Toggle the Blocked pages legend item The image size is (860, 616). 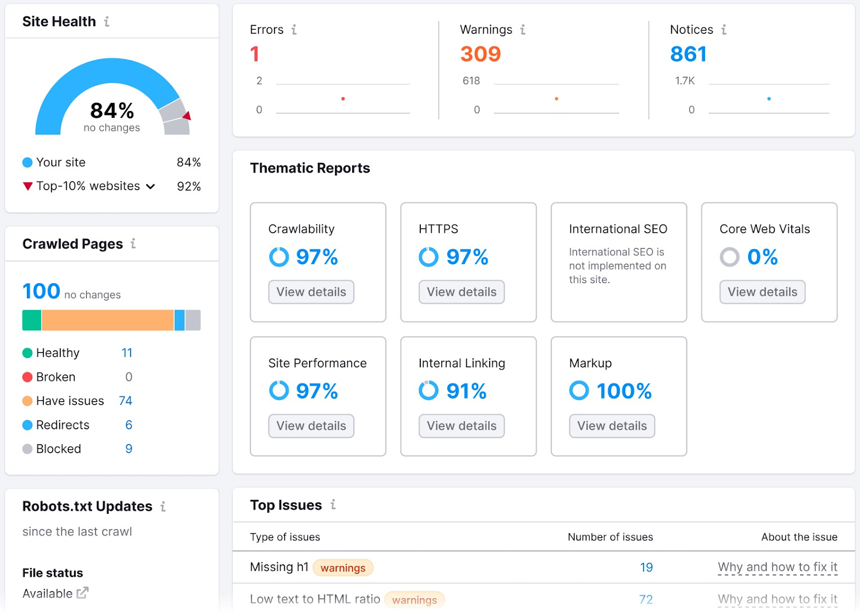(58, 449)
